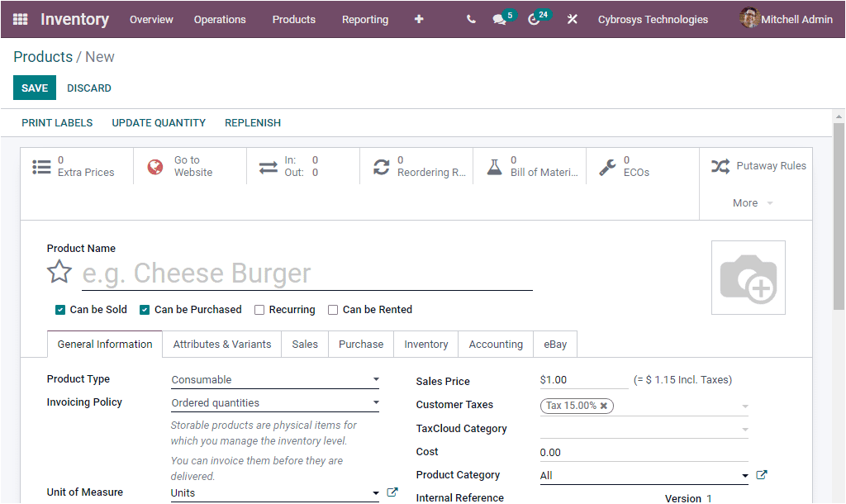Viewport: 846px width, 504px height.
Task: Click the REPLENISH button
Action: click(252, 122)
